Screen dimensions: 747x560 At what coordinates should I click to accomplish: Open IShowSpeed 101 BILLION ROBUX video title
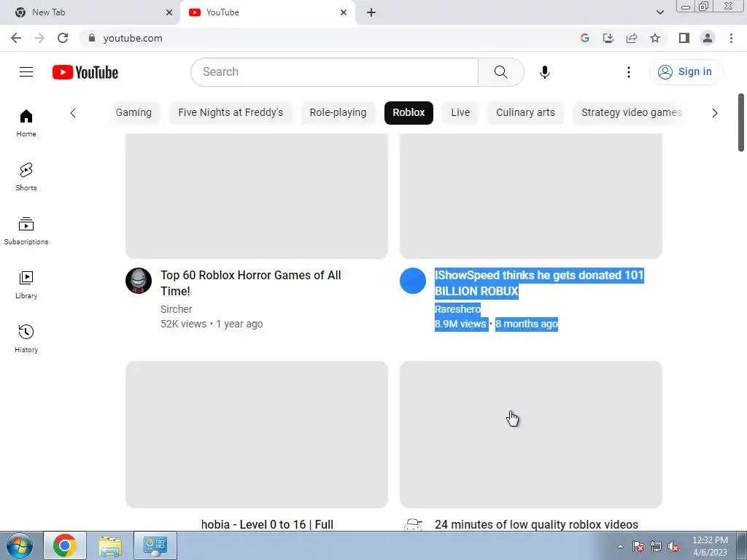pos(539,283)
